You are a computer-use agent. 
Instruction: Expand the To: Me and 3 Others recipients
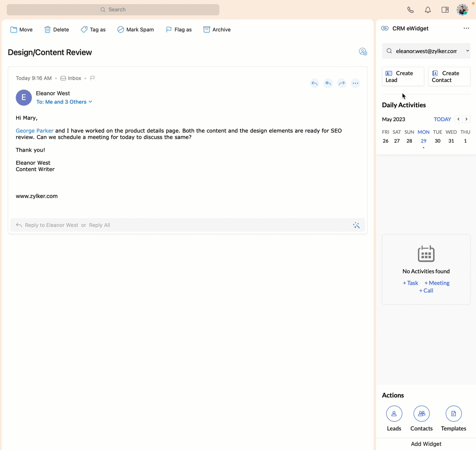64,102
